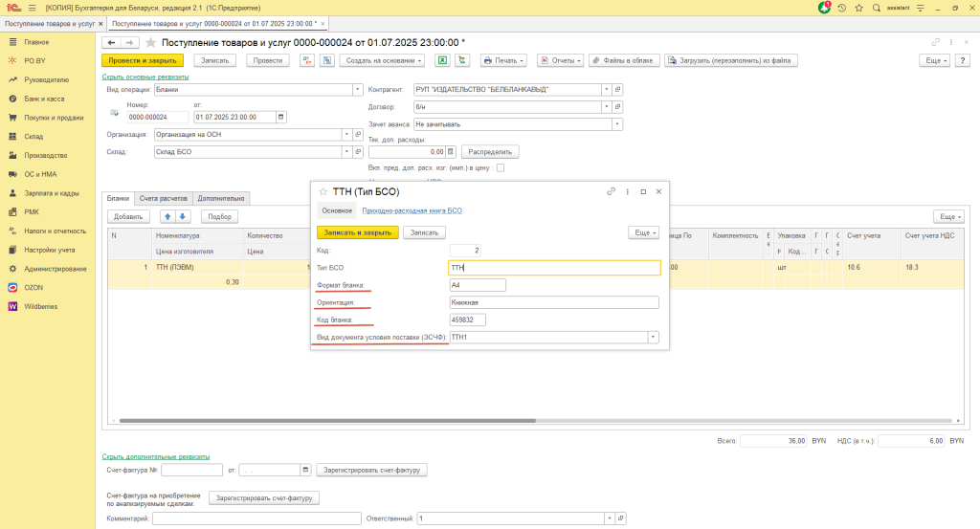Viewport: 980px width, 529px height.
Task: Click green Excel export icon in toolbar
Action: [442, 60]
